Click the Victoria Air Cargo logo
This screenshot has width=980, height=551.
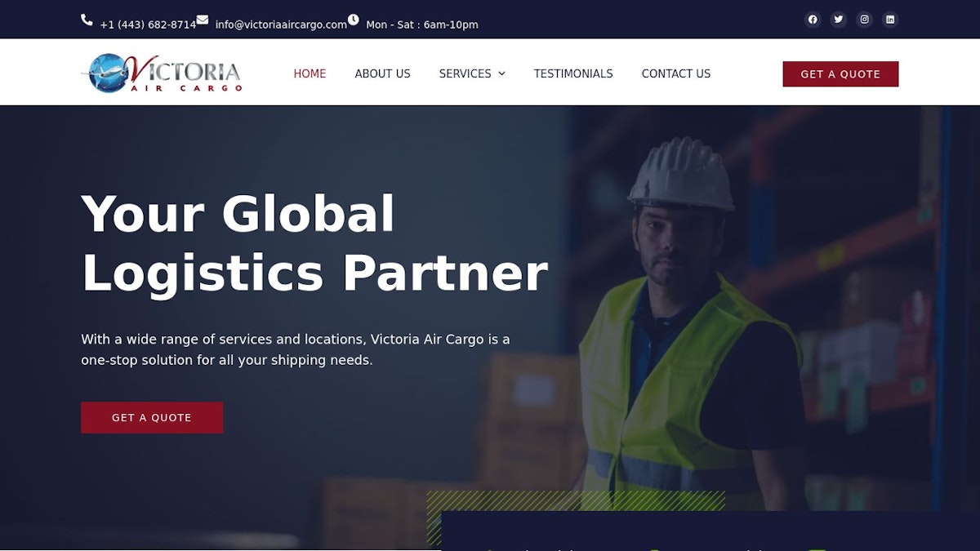click(162, 73)
